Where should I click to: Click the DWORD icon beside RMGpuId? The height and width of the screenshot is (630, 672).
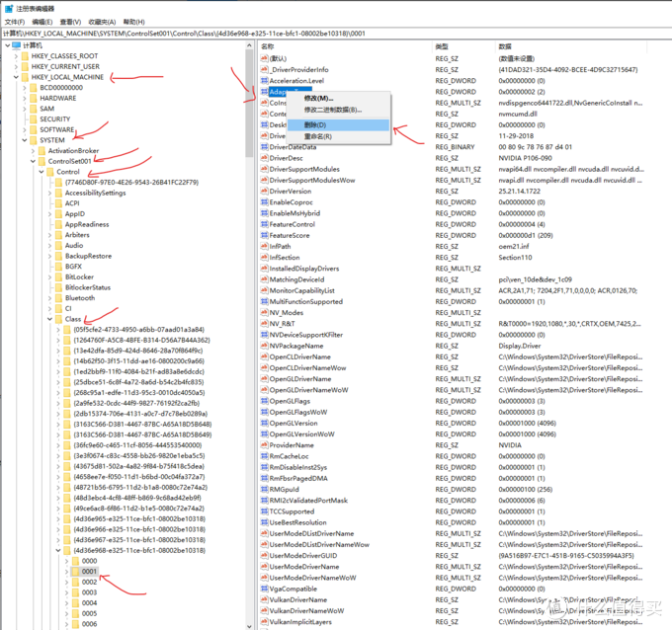tap(265, 489)
